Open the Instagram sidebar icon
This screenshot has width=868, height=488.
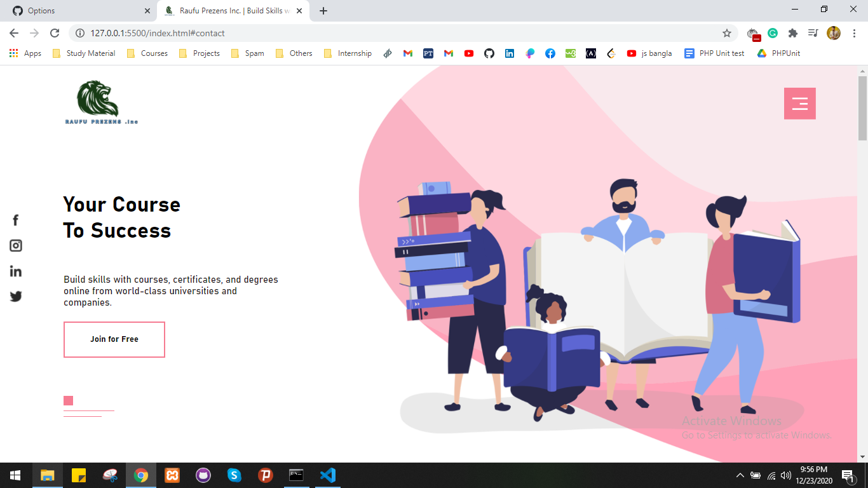(x=15, y=245)
